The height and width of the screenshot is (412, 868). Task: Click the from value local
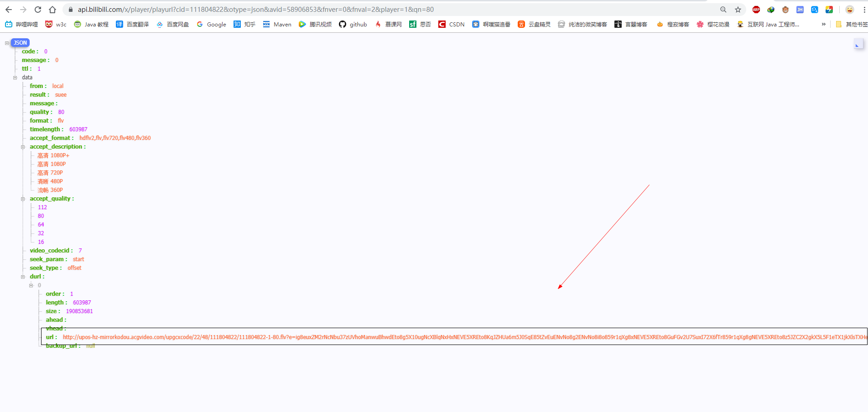click(x=58, y=86)
